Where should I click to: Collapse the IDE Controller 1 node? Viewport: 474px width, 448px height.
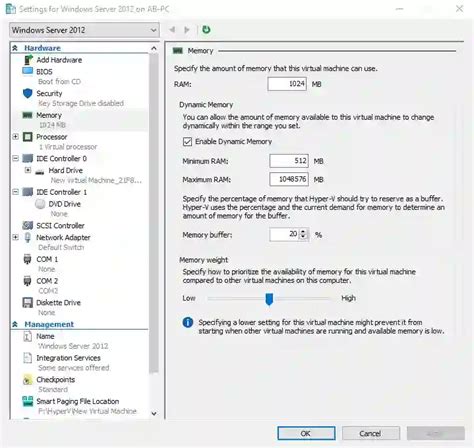(x=15, y=192)
